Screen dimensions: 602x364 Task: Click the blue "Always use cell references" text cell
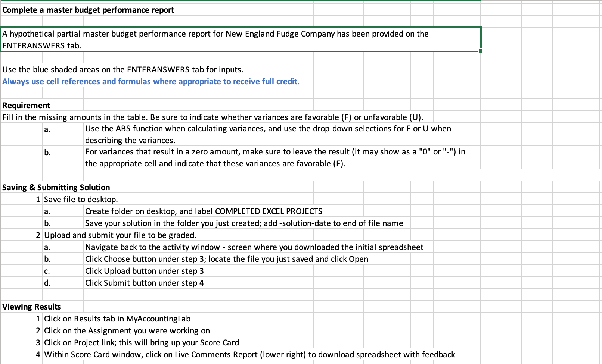[151, 81]
